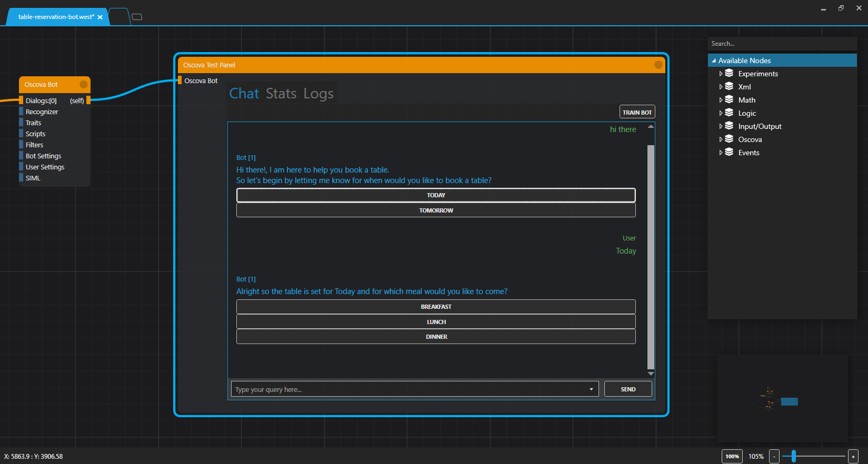Click the Bot Settings port marker
The image size is (868, 464).
(21, 156)
